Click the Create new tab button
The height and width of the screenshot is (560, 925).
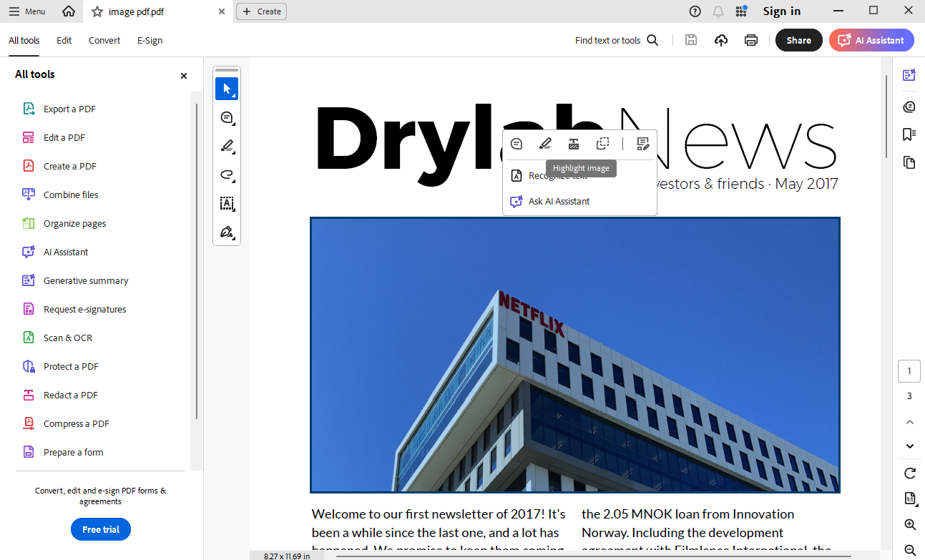coord(262,11)
